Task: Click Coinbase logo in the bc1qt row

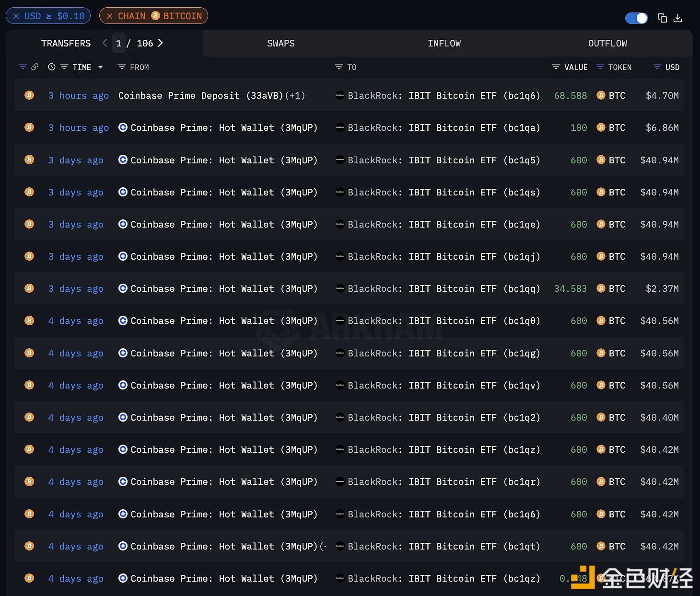Action: pos(123,546)
